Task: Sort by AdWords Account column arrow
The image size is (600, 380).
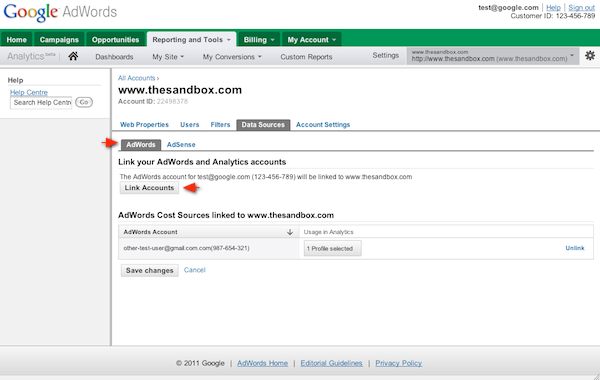Action: tap(290, 232)
